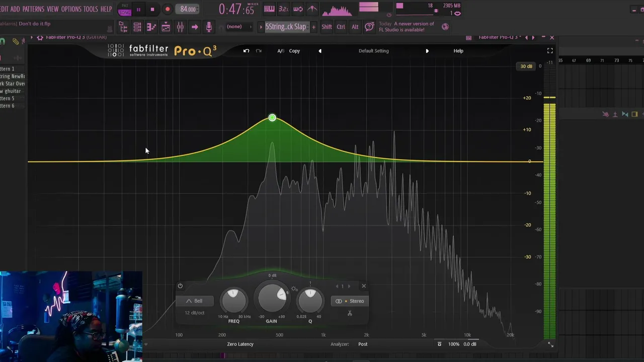Click the 0.0 dB output gain value
The height and width of the screenshot is (362, 644).
(470, 344)
